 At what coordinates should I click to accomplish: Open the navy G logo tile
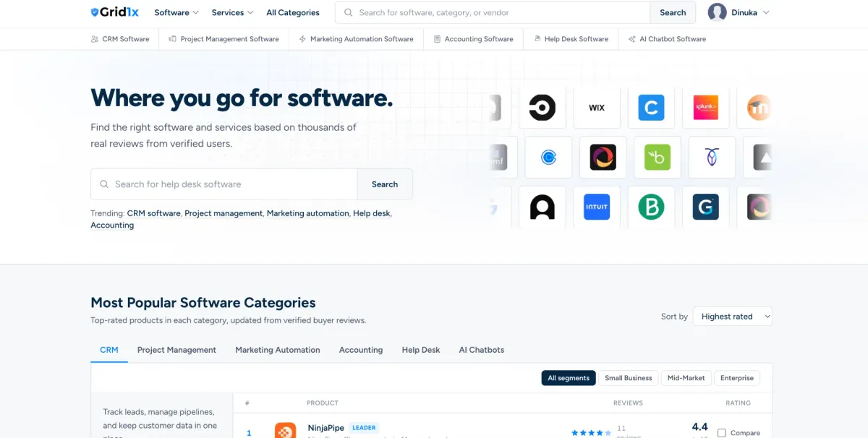(x=706, y=207)
